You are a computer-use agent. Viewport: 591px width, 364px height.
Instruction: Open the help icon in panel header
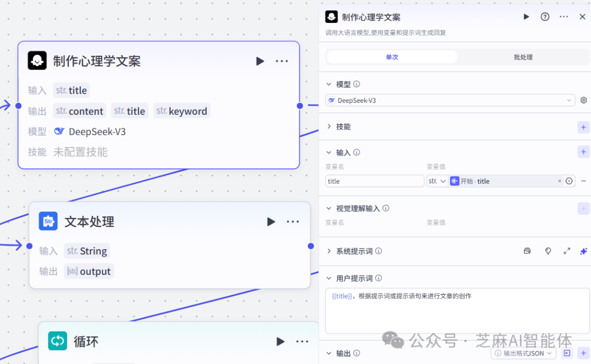tap(545, 16)
